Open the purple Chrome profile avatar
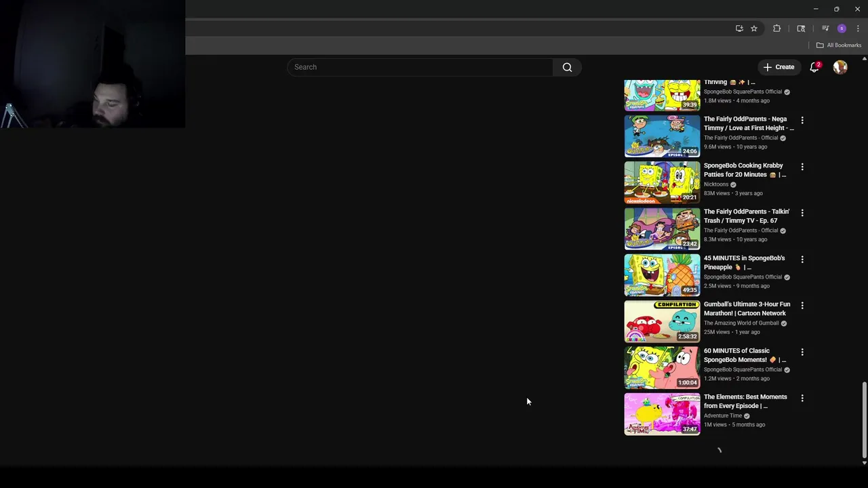The image size is (868, 488). coord(842,28)
